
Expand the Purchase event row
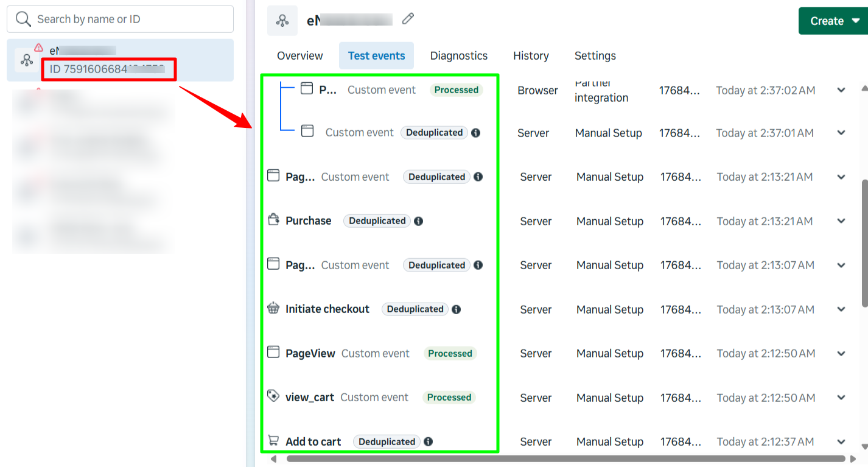[x=841, y=221]
